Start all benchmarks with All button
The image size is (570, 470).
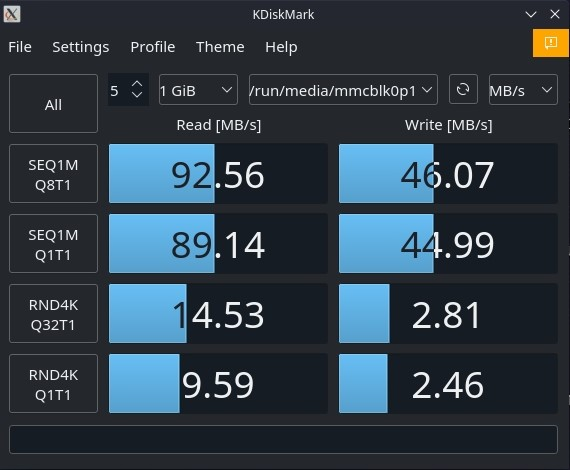[x=53, y=104]
